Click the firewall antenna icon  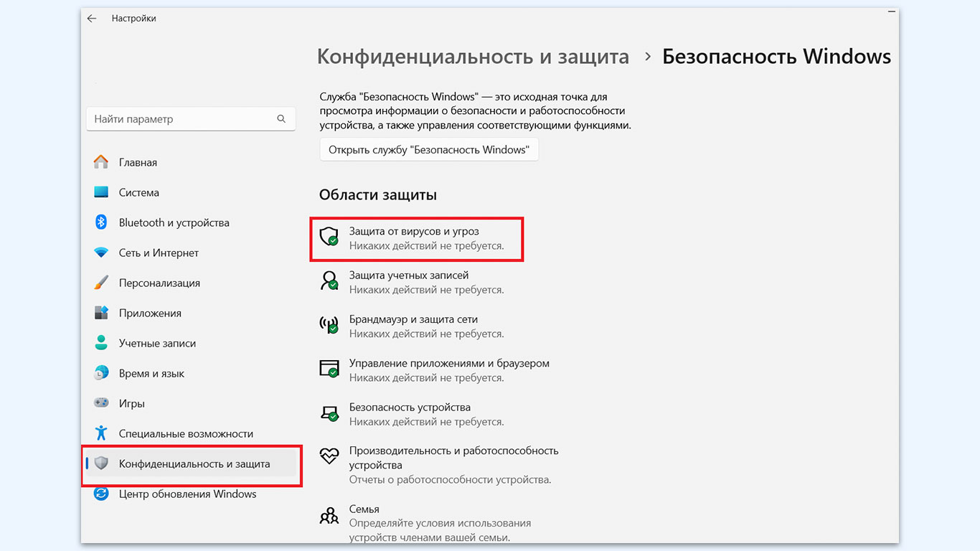click(329, 324)
